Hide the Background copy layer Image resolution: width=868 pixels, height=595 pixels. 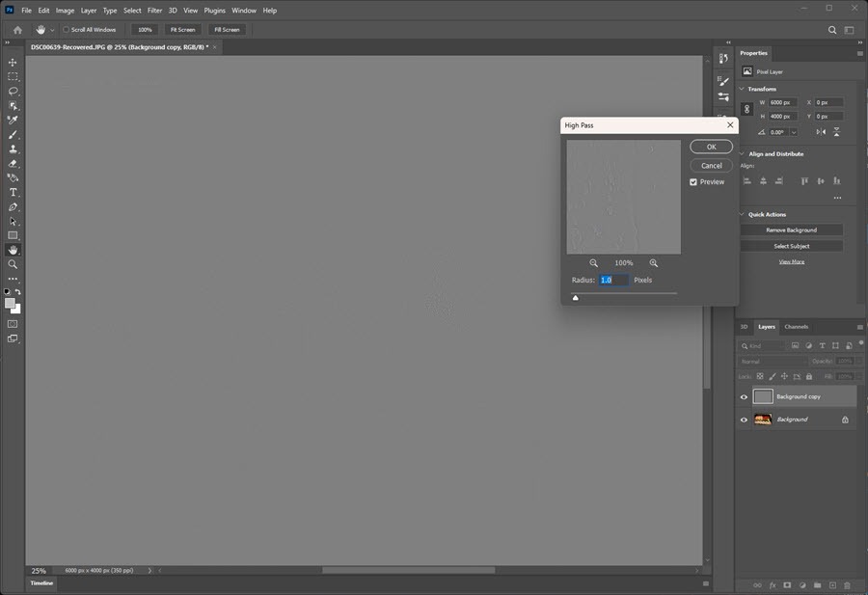pyautogui.click(x=744, y=396)
